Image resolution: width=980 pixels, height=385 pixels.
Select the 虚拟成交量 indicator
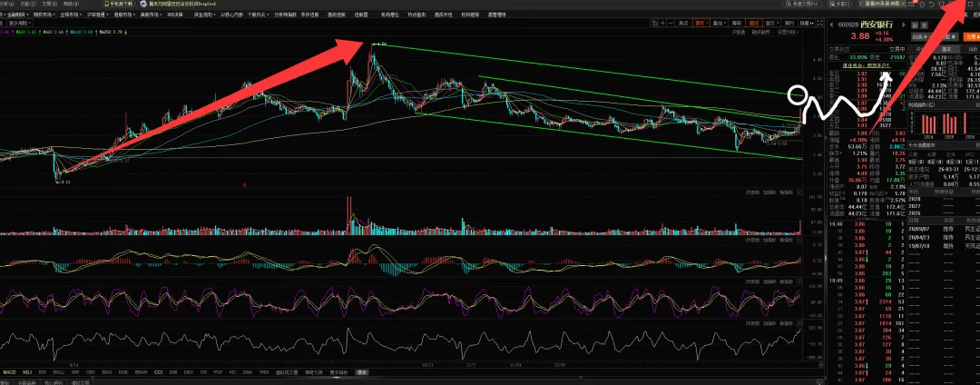point(286,372)
